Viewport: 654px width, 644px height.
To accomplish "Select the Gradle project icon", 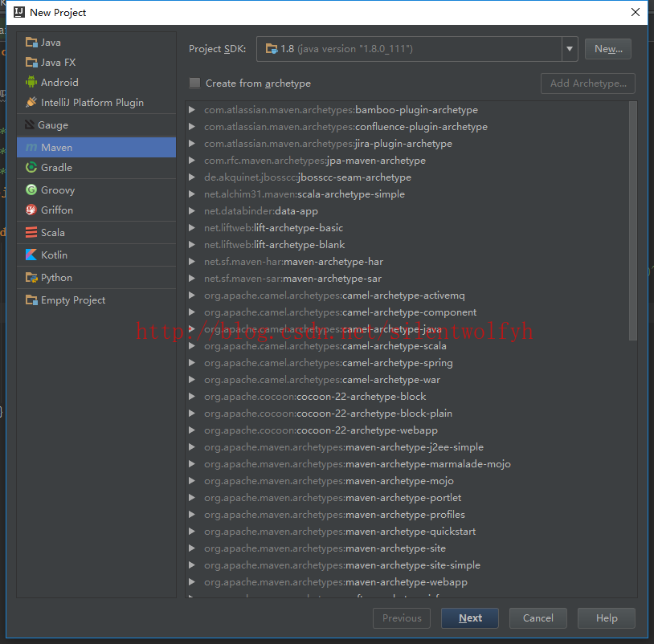I will point(31,168).
